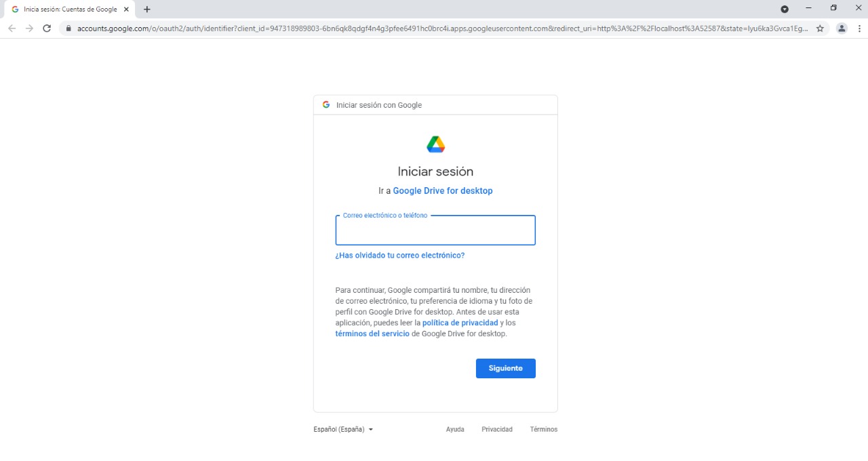Viewport: 868px width, 461px height.
Task: Open the Términos footer link
Action: click(544, 429)
